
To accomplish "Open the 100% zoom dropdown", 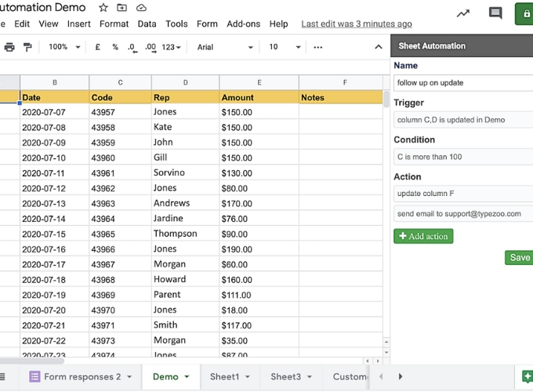I will [x=64, y=47].
